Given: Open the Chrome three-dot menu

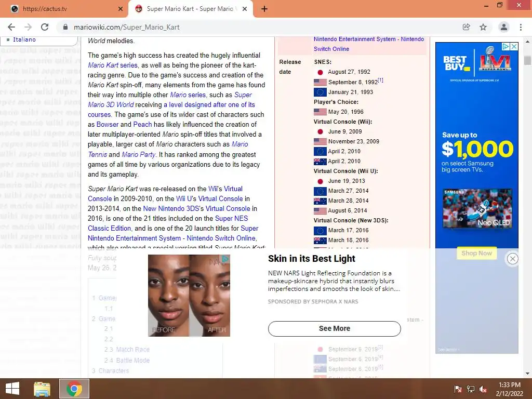Looking at the screenshot, I should tap(521, 27).
